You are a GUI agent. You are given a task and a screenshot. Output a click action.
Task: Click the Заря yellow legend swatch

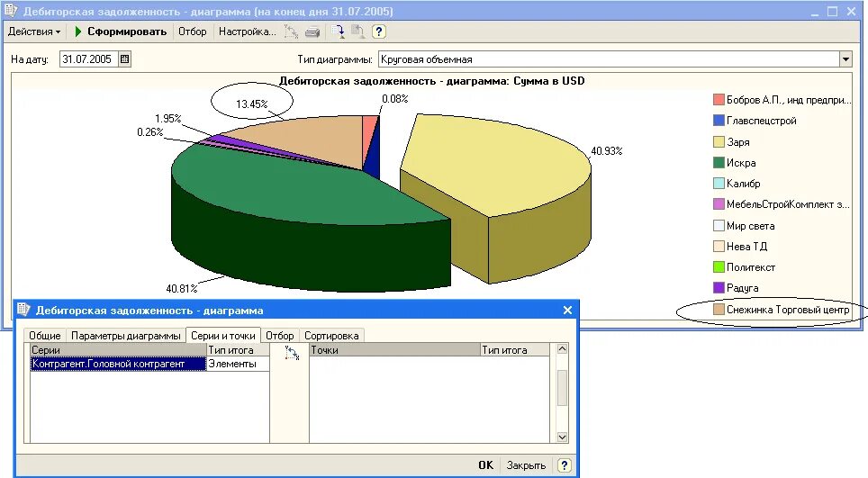point(719,141)
